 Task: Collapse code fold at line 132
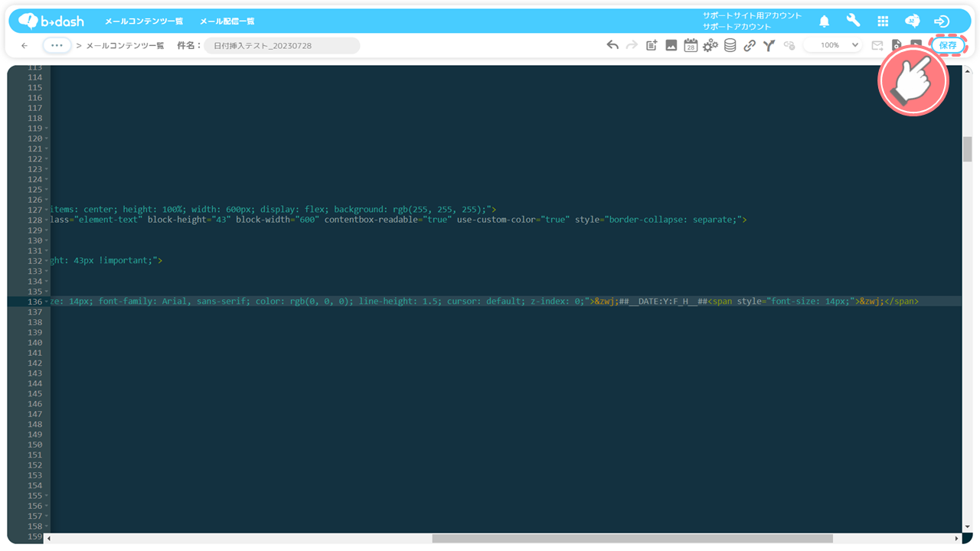coord(47,260)
